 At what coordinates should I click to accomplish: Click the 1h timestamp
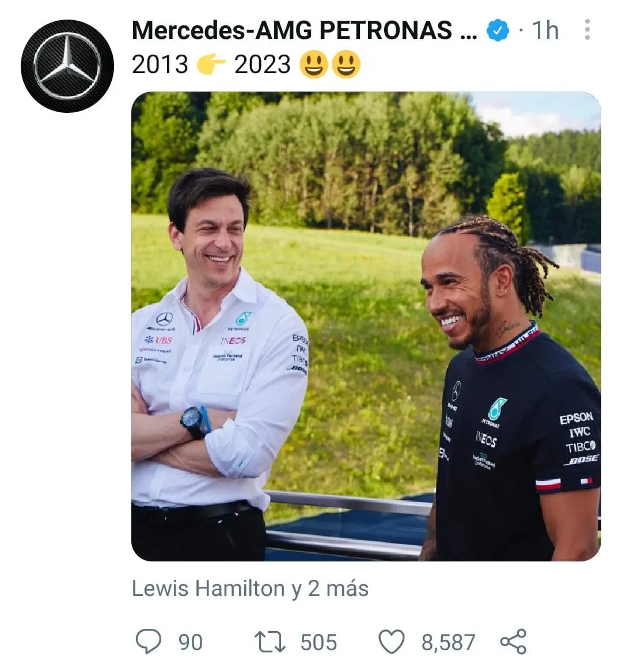[545, 31]
